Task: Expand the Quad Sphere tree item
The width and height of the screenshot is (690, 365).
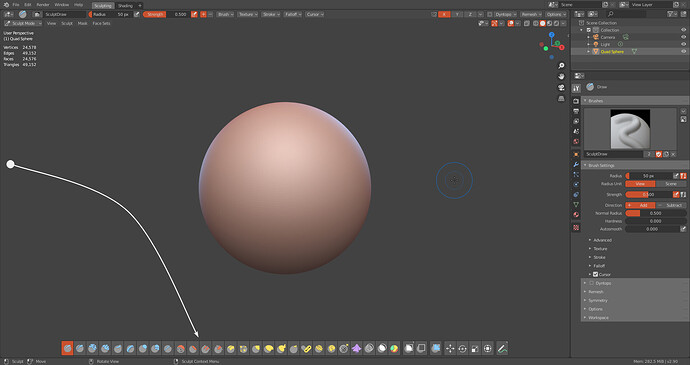Action: [588, 52]
